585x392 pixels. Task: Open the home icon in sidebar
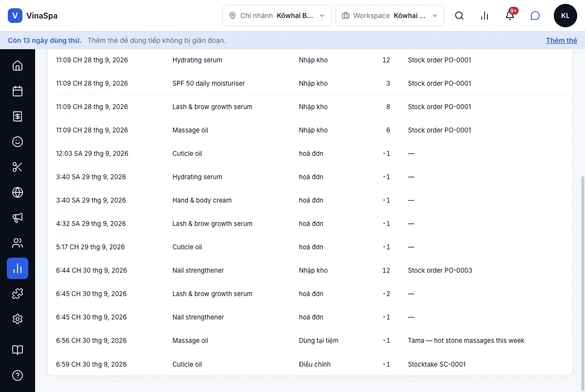[x=18, y=66]
